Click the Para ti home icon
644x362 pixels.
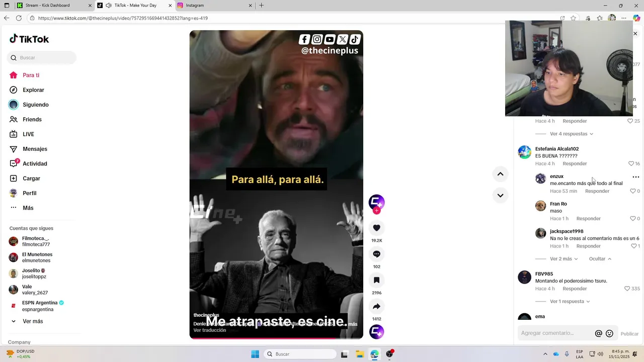point(14,75)
